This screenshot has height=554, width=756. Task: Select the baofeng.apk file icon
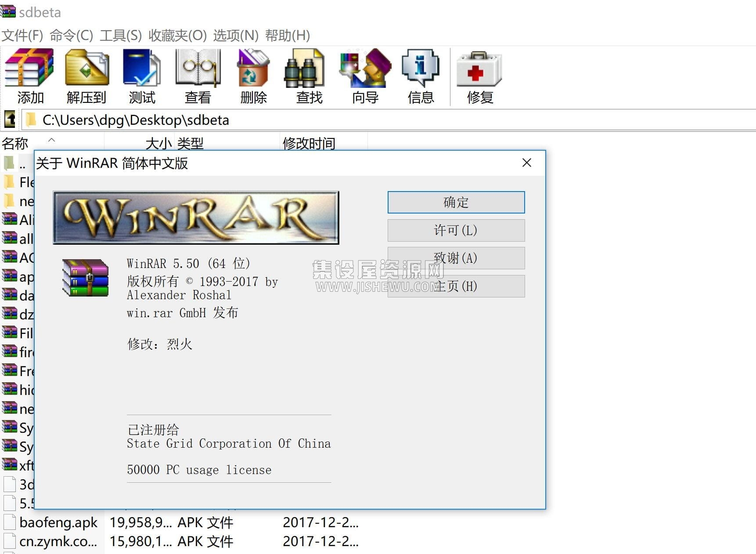click(10, 522)
